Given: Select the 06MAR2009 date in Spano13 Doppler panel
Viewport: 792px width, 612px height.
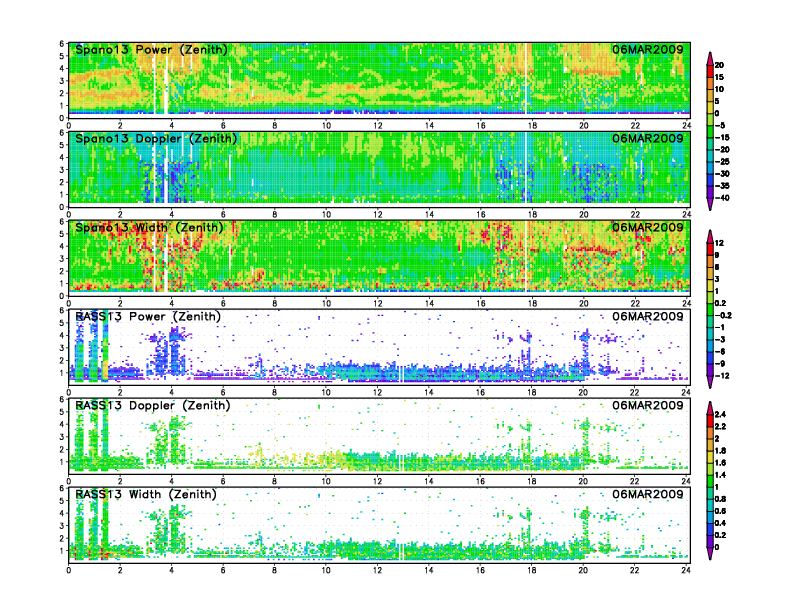Looking at the screenshot, I should 648,138.
